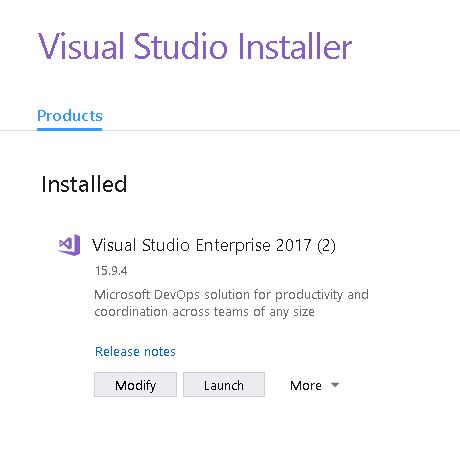Image resolution: width=460 pixels, height=469 pixels.
Task: Click the Microsoft DevOps solution description text
Action: point(231,303)
